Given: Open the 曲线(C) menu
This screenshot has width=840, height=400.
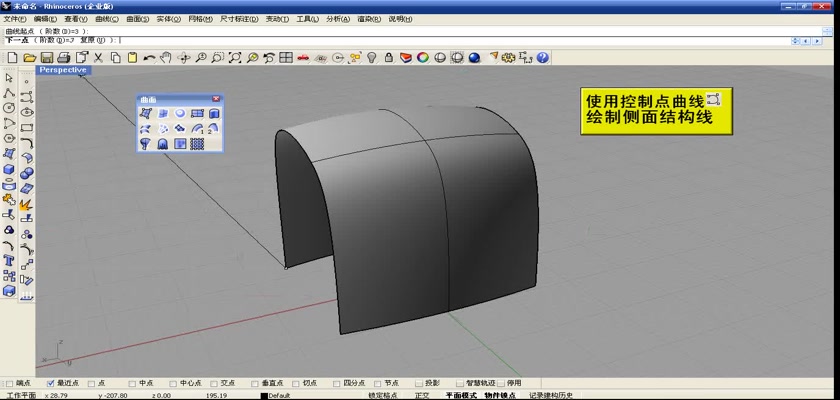Looking at the screenshot, I should point(106,19).
